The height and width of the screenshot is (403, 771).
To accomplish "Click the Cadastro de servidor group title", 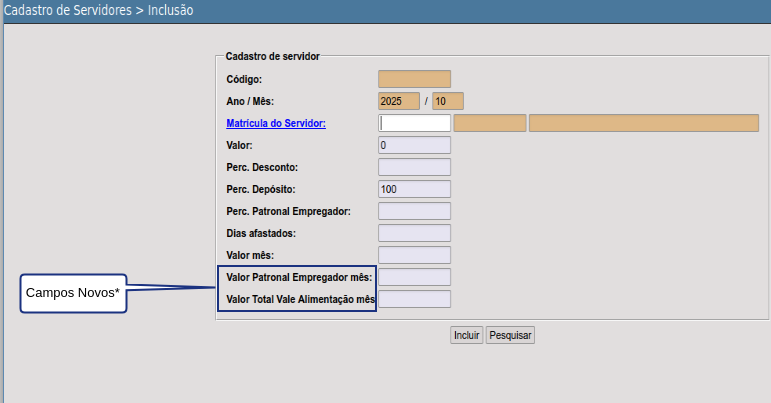I will tap(272, 57).
